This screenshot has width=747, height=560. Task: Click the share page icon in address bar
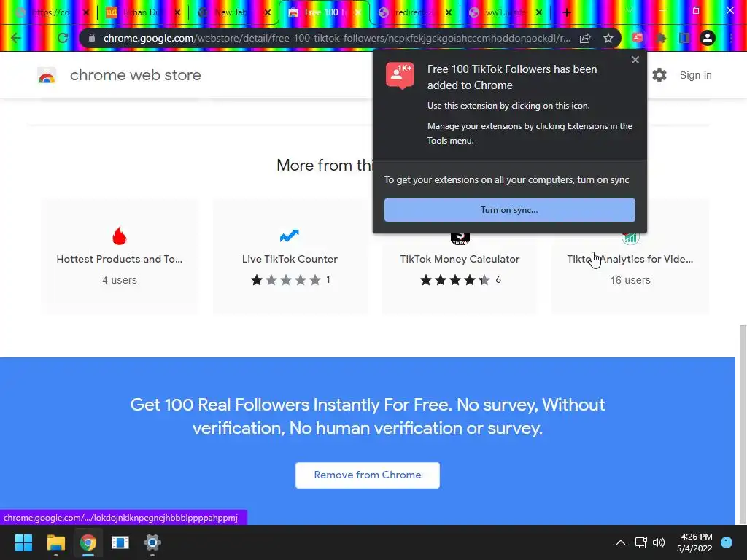click(x=585, y=38)
